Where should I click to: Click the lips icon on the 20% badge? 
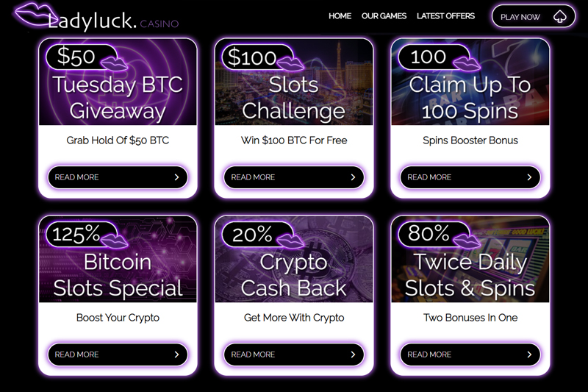coord(290,240)
